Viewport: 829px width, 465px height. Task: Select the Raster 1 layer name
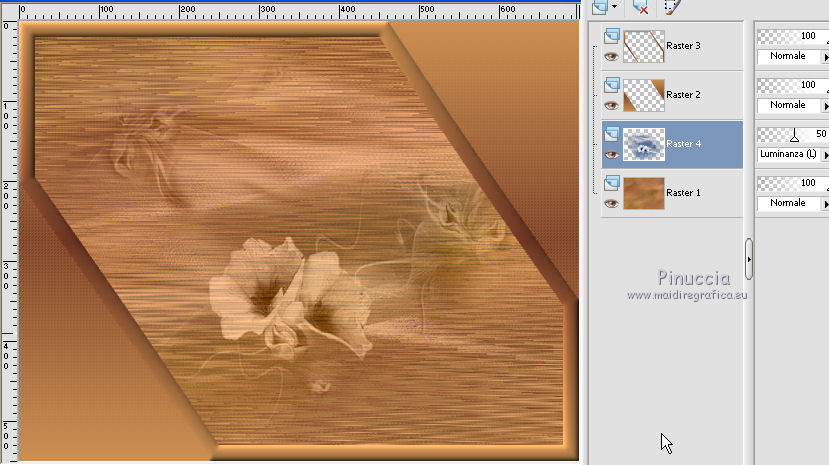click(x=683, y=193)
